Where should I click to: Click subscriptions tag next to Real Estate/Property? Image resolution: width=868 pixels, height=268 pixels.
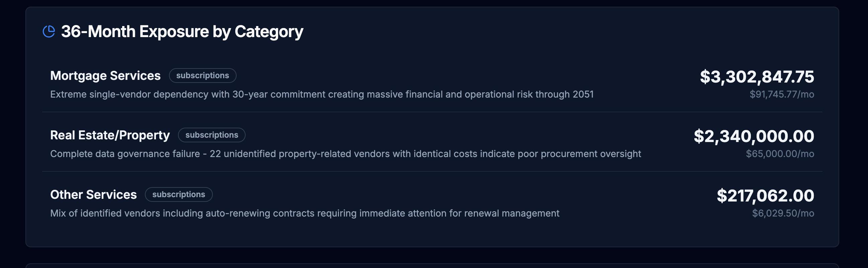tap(211, 135)
